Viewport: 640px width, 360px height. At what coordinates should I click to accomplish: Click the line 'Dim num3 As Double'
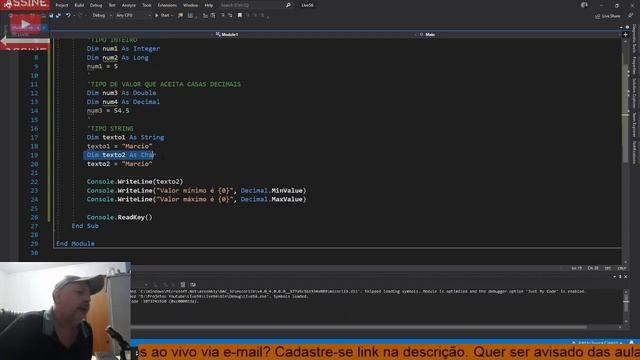pos(121,93)
